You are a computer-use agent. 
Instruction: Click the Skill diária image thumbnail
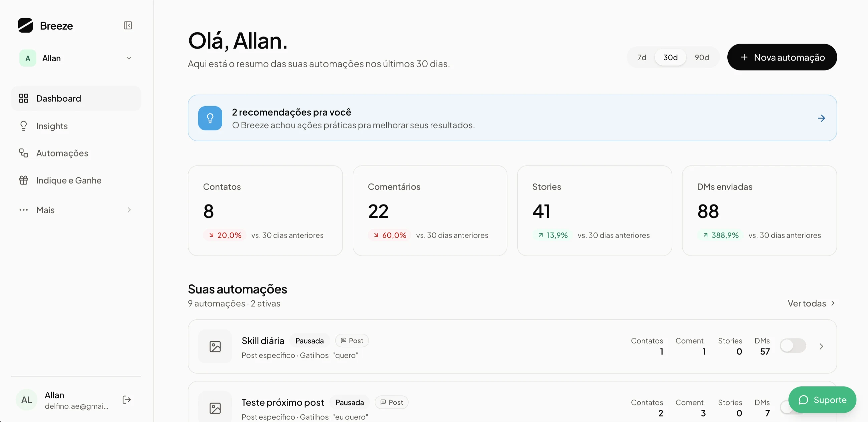215,346
